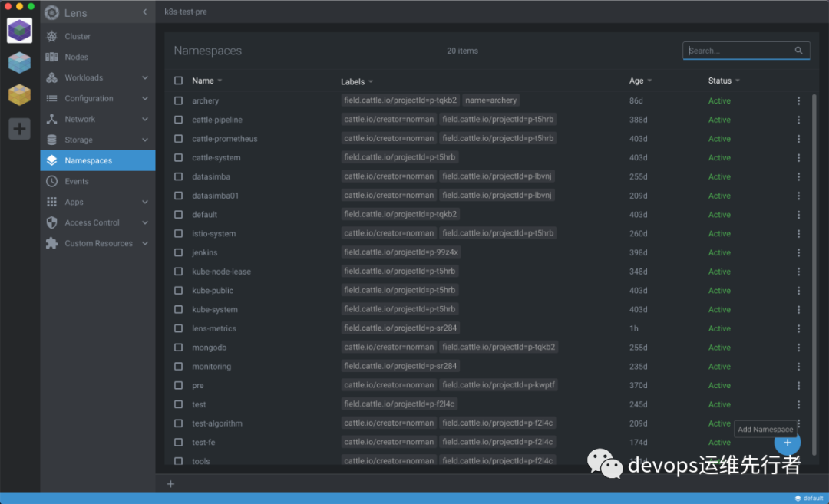Click the Apps grid icon

tap(52, 202)
